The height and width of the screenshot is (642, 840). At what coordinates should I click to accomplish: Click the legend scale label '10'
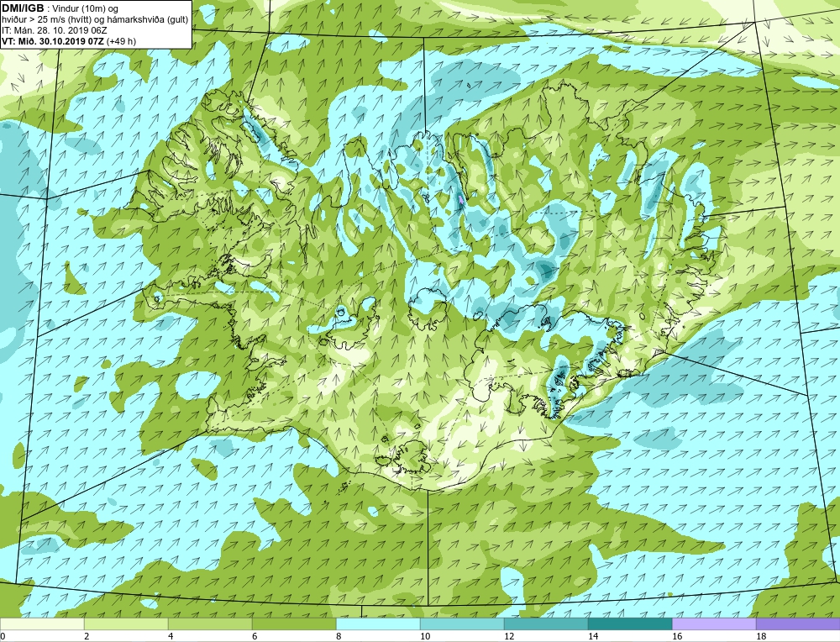click(425, 636)
